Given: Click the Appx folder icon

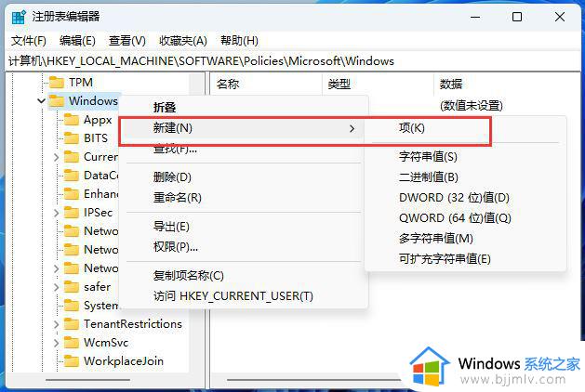Looking at the screenshot, I should 72,120.
